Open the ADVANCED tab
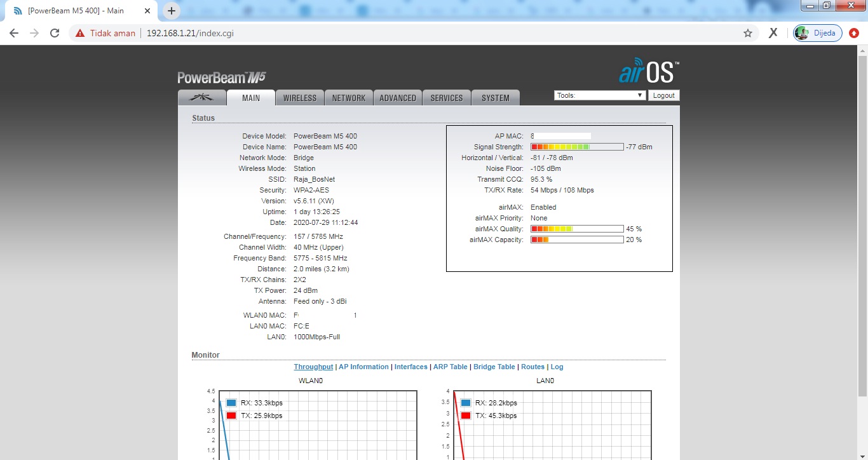 coord(398,98)
